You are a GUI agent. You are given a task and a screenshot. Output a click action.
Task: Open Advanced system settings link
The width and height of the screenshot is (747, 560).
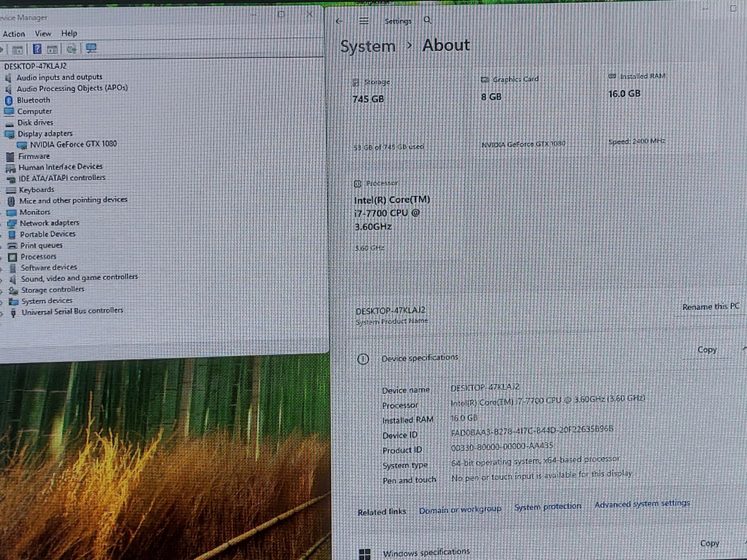click(x=642, y=504)
